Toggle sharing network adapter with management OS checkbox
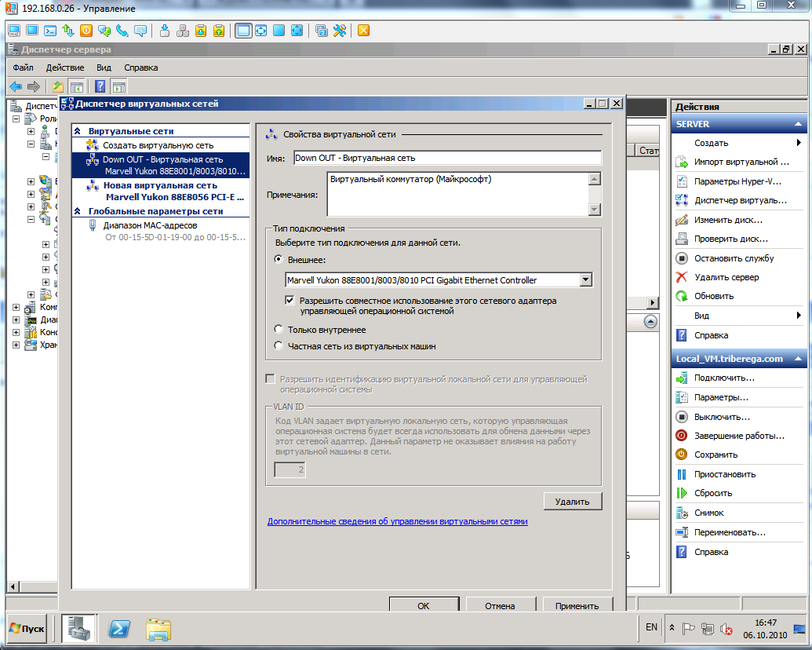 [290, 300]
